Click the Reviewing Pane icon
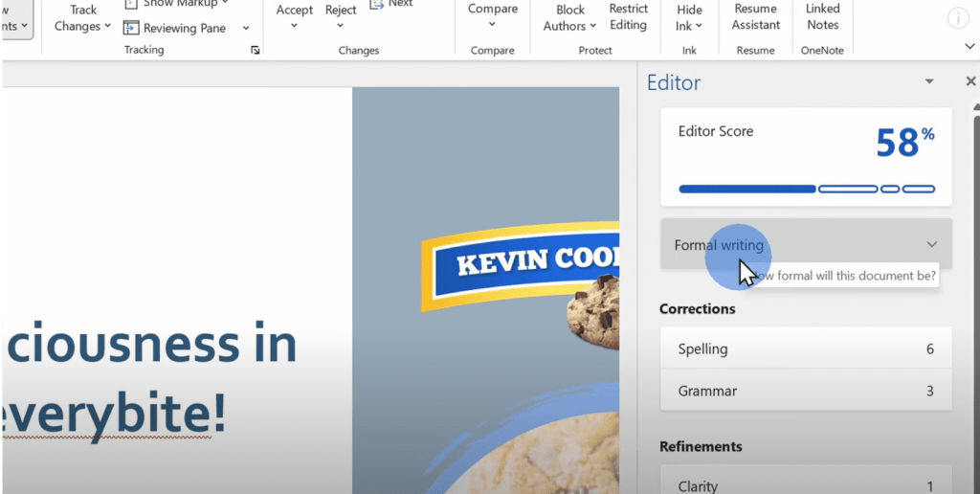The width and height of the screenshot is (980, 494). (130, 28)
